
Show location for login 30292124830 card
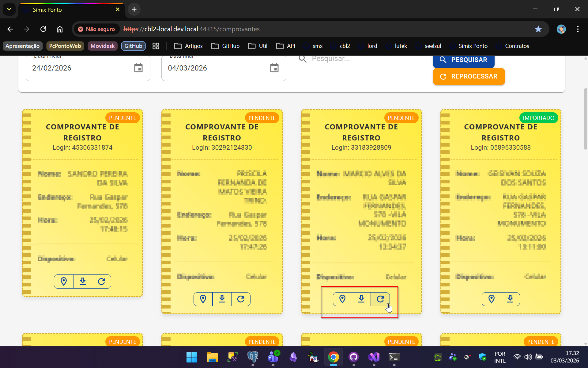point(203,299)
